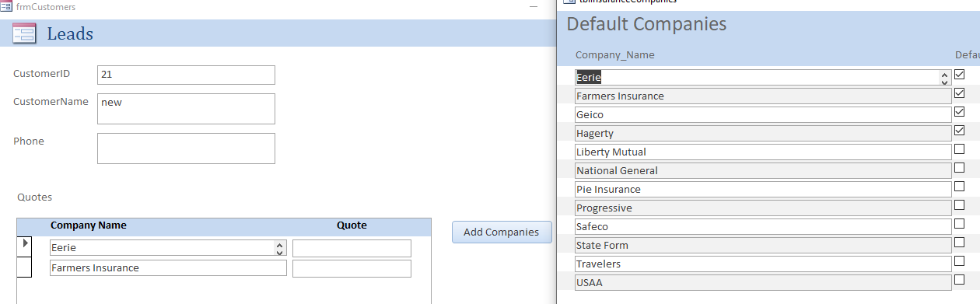Click USAA in Default Companies list
Image resolution: width=980 pixels, height=304 pixels.
click(x=764, y=283)
